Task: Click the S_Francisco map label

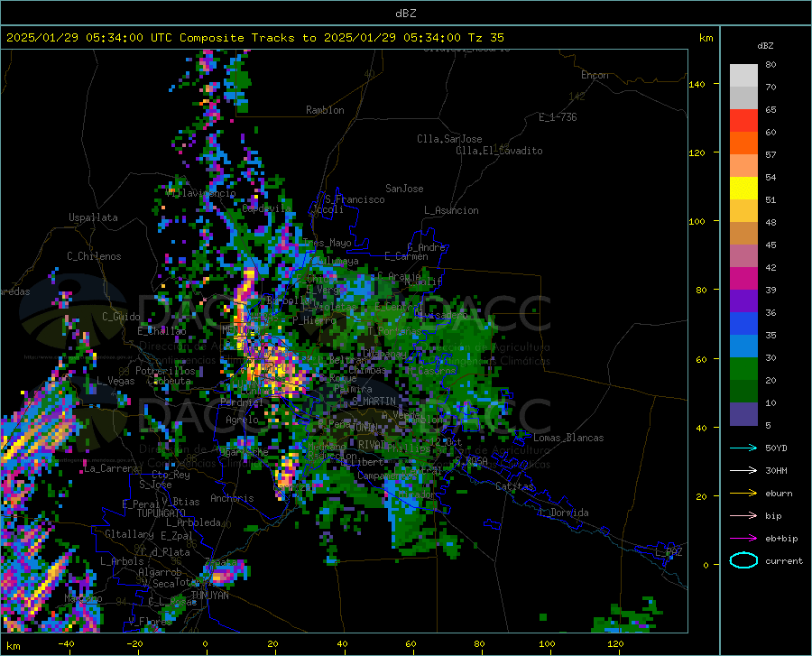Action: 355,199
